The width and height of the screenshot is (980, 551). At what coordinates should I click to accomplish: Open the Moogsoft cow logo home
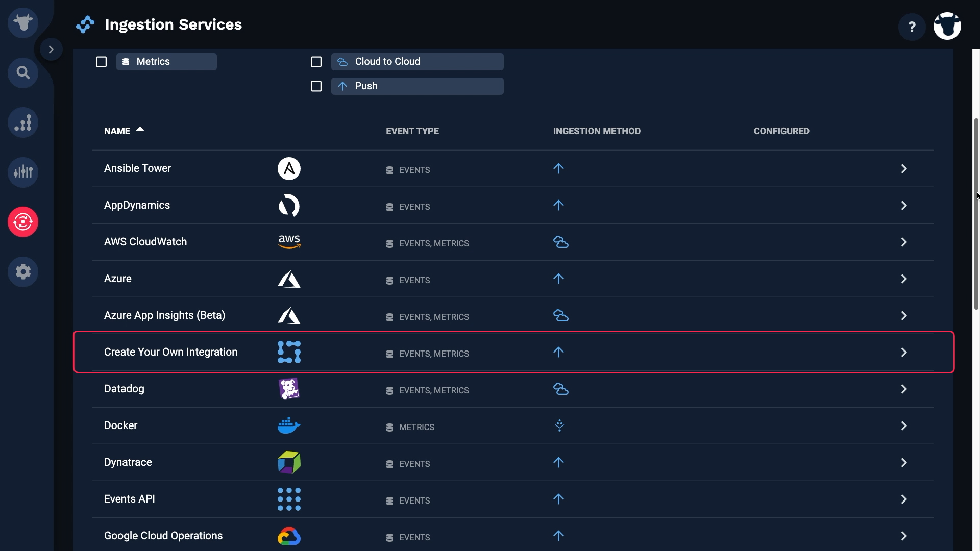point(23,23)
